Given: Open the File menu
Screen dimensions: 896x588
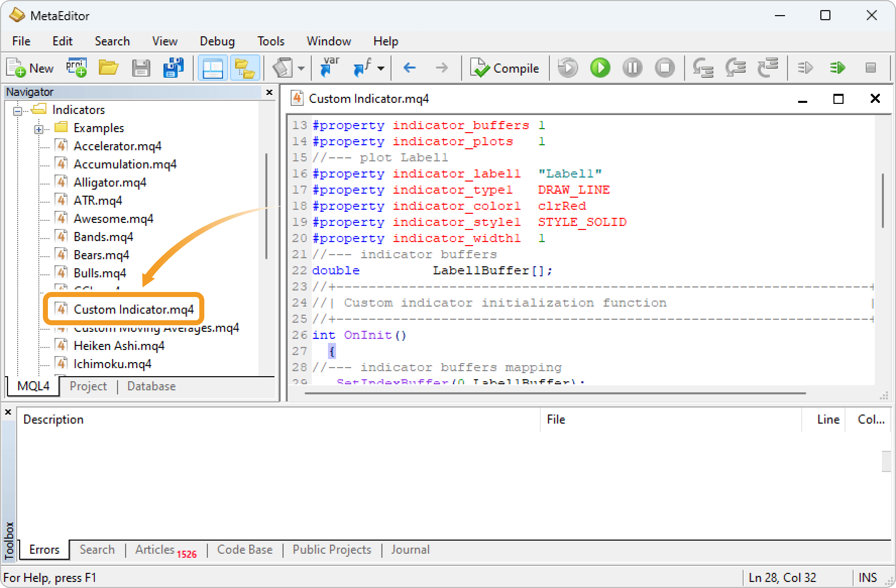Looking at the screenshot, I should pyautogui.click(x=21, y=41).
